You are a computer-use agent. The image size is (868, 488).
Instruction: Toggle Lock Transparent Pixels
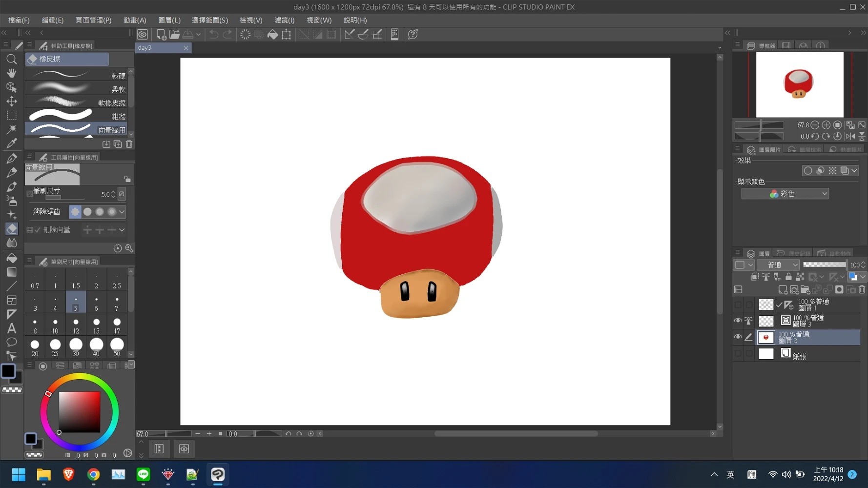[800, 277]
